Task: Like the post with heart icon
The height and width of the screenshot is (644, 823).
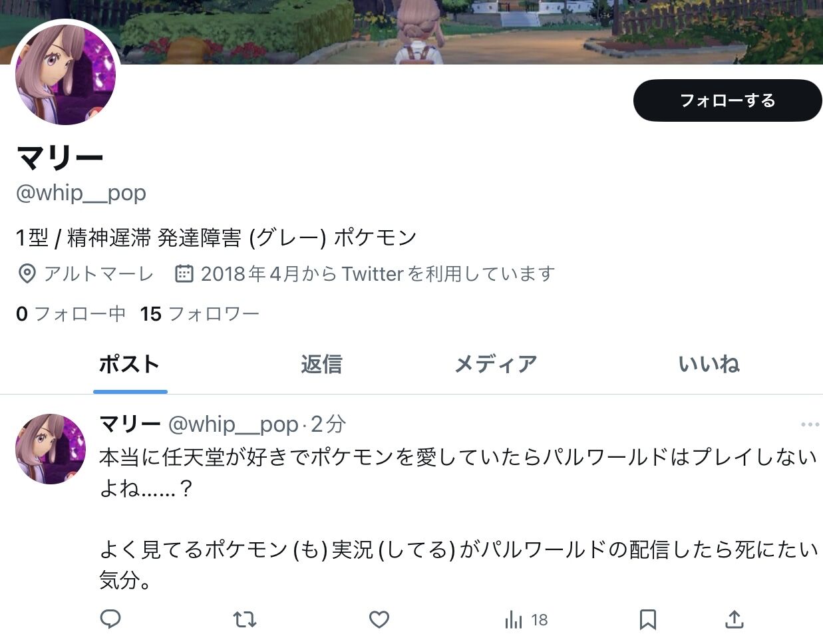Action: pos(379,620)
